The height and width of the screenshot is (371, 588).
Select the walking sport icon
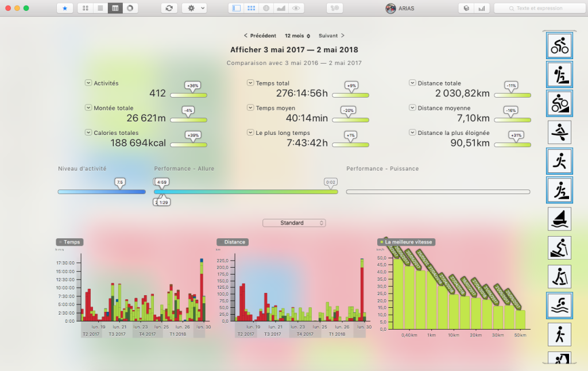point(559,334)
